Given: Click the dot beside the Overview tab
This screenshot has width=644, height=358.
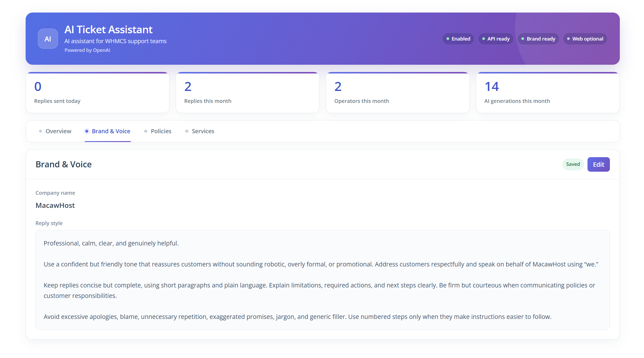Looking at the screenshot, I should [x=40, y=131].
